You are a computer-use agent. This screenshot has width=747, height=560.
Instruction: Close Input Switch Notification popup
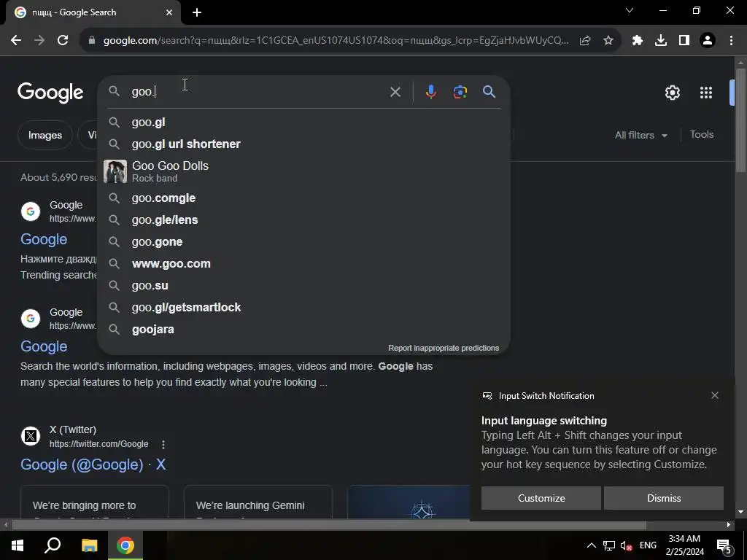click(715, 395)
